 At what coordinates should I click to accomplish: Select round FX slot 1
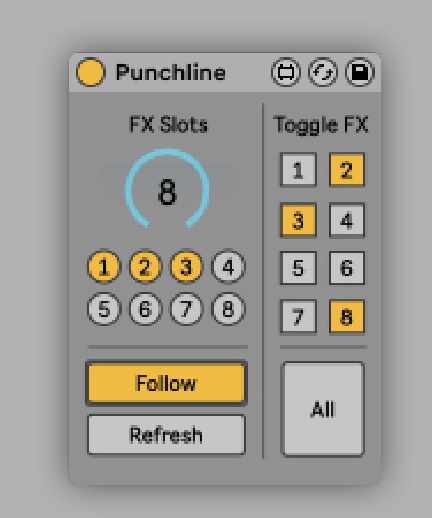[104, 266]
